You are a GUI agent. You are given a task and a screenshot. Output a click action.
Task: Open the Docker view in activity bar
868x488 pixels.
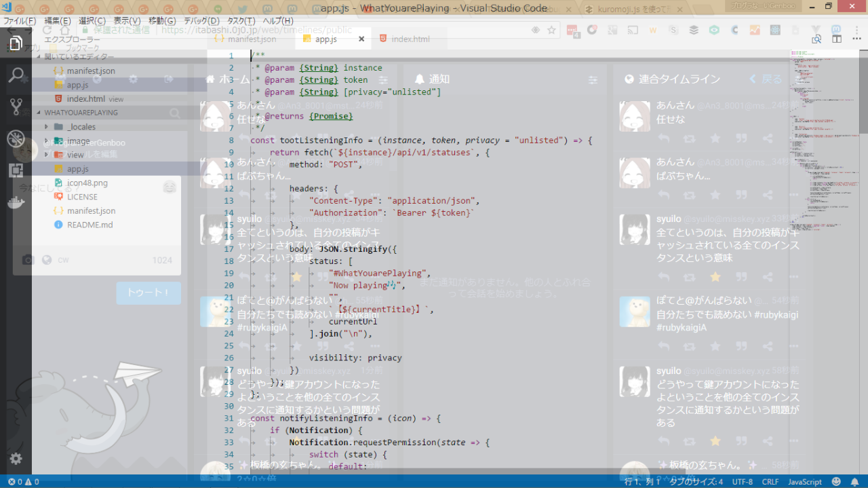(x=16, y=202)
